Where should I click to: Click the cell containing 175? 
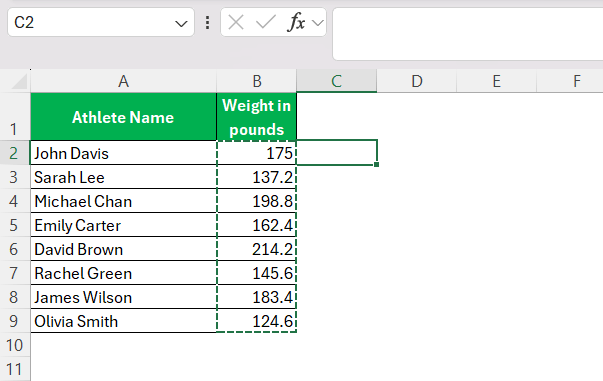[x=257, y=153]
